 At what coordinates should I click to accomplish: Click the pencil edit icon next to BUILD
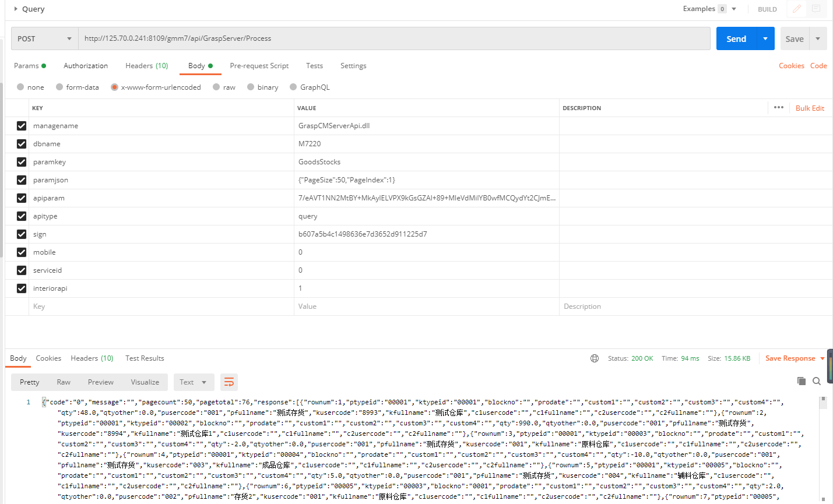797,9
